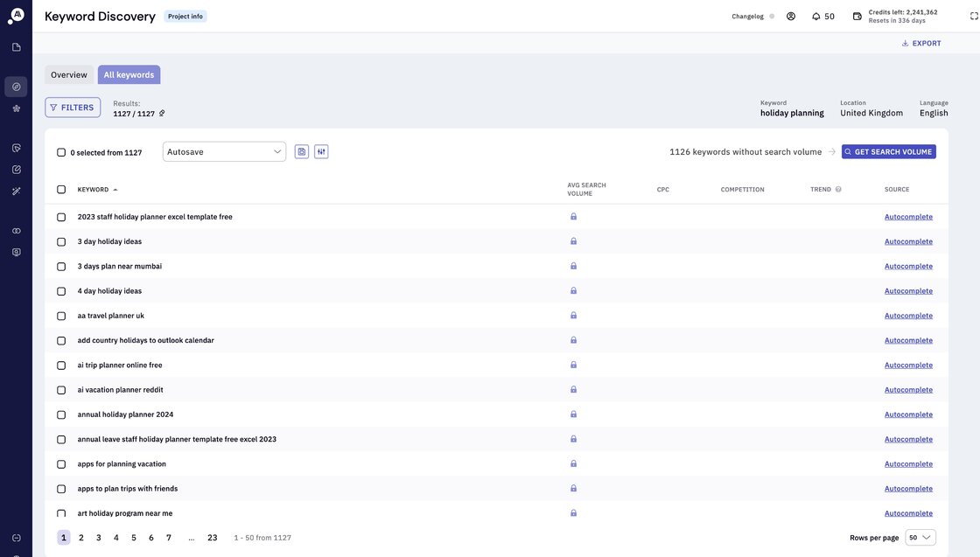Check 'annual leave staff holiday planner template' row

coord(61,440)
